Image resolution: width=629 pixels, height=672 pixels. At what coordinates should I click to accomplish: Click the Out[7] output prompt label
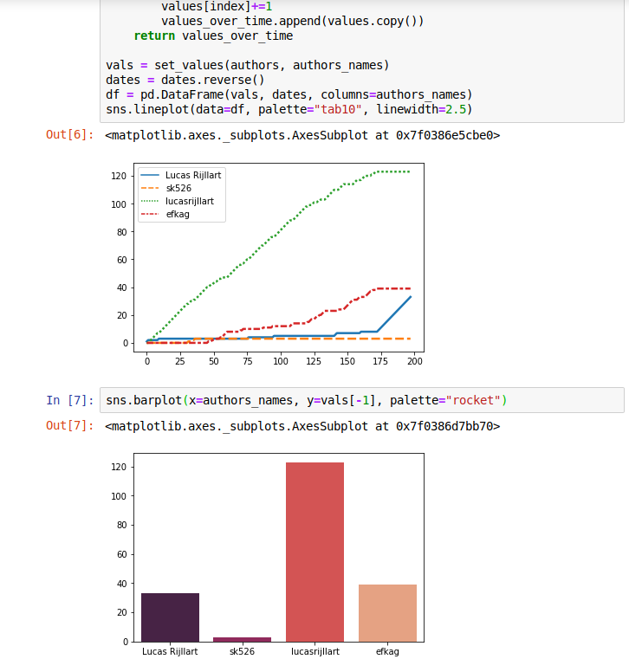click(70, 425)
